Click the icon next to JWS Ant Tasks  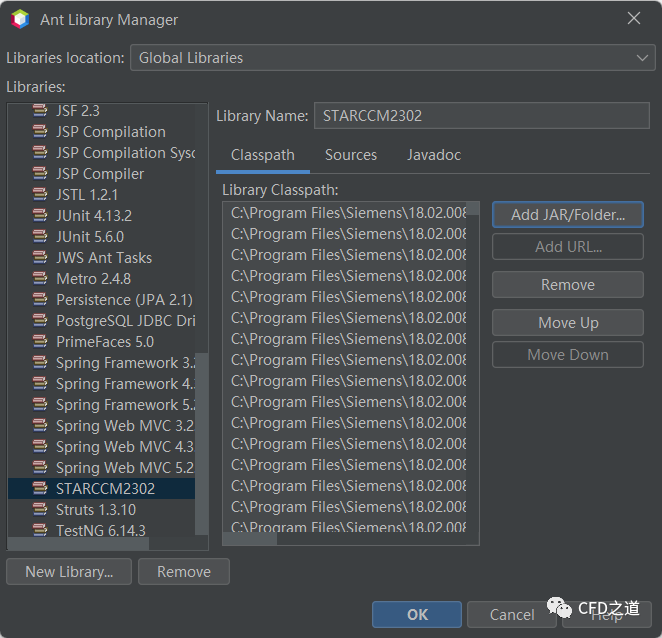point(40,257)
